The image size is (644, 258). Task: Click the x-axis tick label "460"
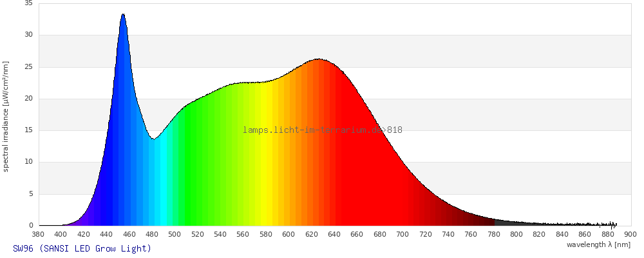click(x=129, y=235)
